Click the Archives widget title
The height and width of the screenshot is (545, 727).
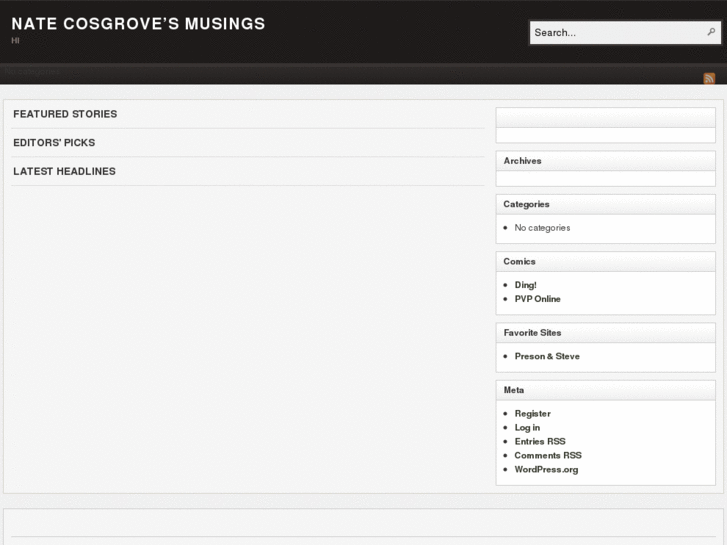coord(522,161)
